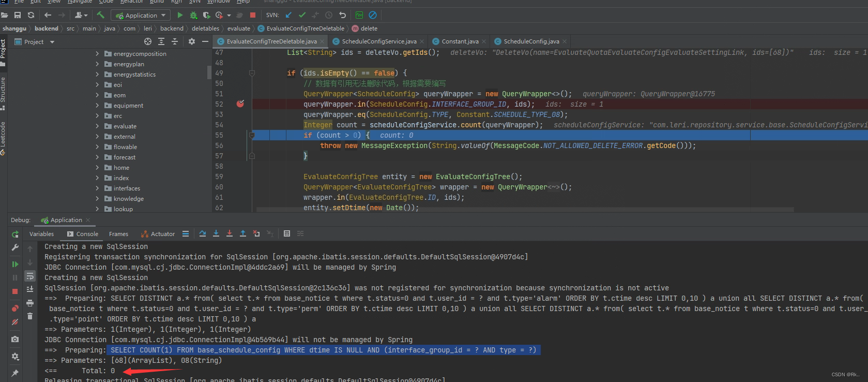Image resolution: width=868 pixels, height=382 pixels.
Task: Open View Breakpoints with the double red circle icon
Action: (15, 308)
